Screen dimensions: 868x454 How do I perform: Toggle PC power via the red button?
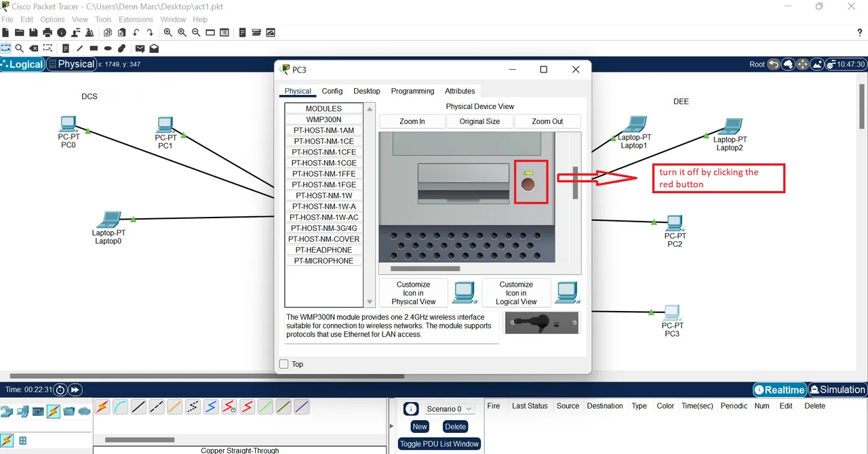click(528, 185)
